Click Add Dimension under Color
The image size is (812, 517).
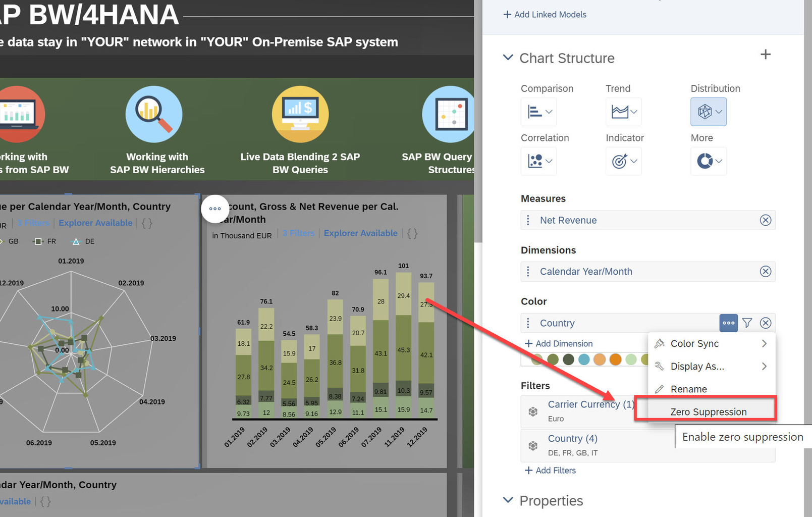(559, 343)
